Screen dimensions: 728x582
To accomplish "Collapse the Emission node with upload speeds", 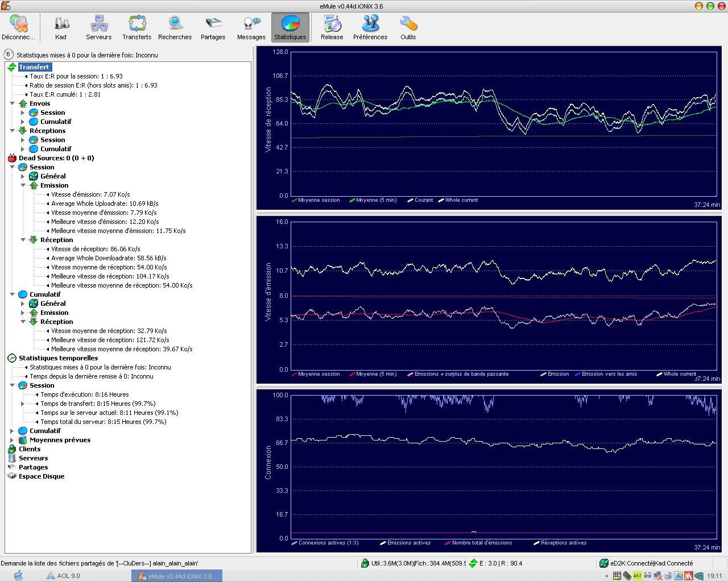I will pyautogui.click(x=23, y=185).
